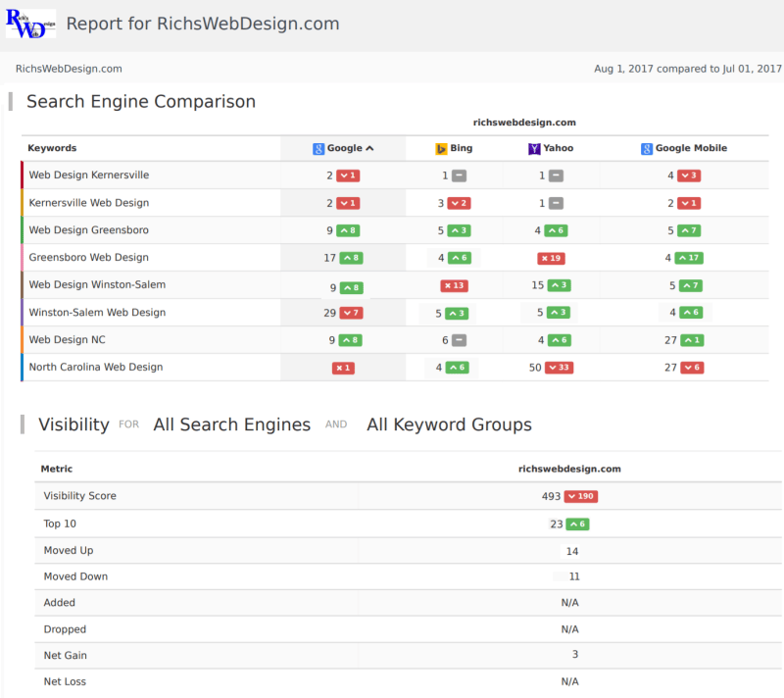Click the down-7 badge for Winston-Salem Web Design Google
This screenshot has width=784, height=698.
(352, 313)
